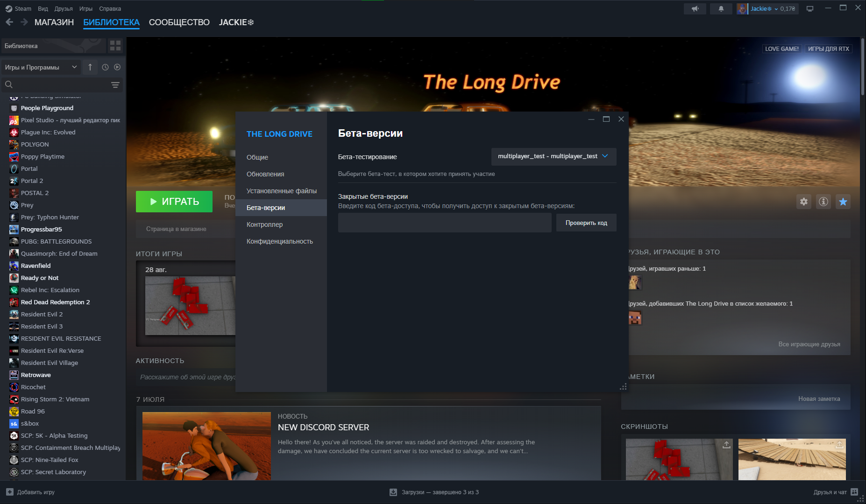Expand the Jackie account dropdown

tap(776, 9)
